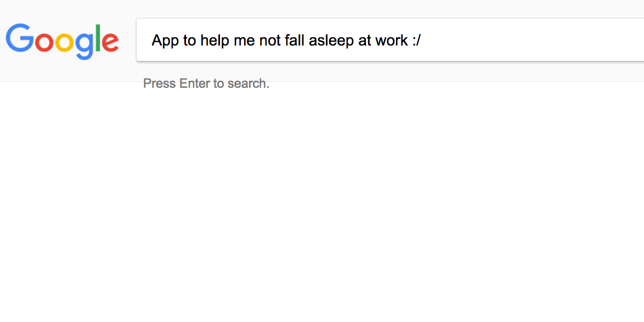The width and height of the screenshot is (644, 322).
Task: Click the lowercase blue g in logo
Action: [84, 47]
